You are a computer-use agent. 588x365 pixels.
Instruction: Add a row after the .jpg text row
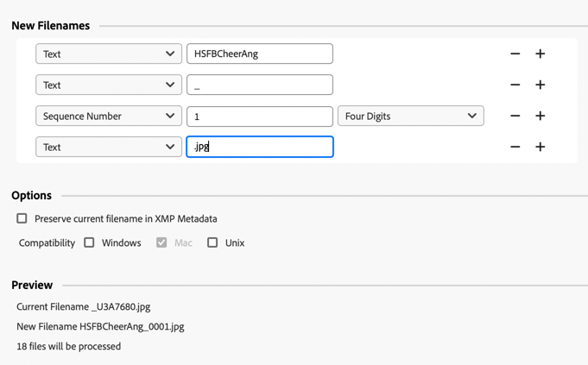[541, 147]
